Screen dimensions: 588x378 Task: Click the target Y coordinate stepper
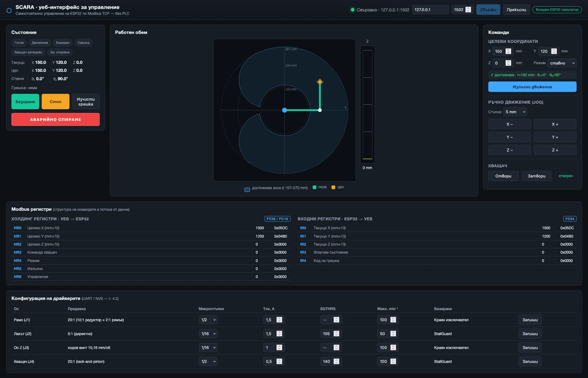[554, 51]
